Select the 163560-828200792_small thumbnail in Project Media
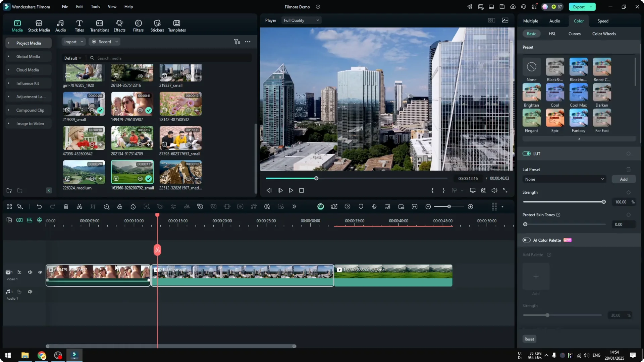The width and height of the screenshot is (644, 362). click(132, 172)
